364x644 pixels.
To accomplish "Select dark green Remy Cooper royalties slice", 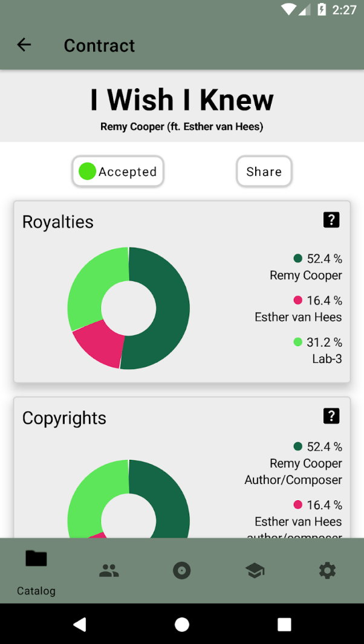I will point(171,308).
